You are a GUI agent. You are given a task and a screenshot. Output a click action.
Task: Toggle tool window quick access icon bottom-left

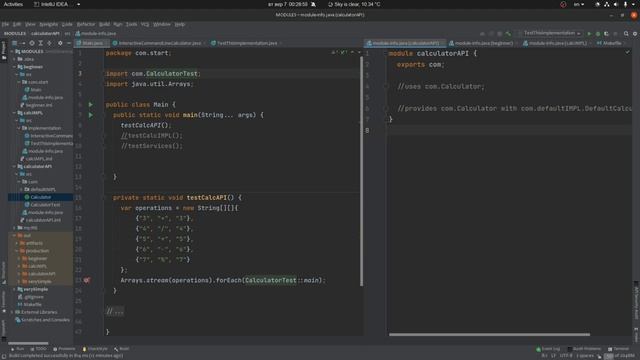point(4,356)
